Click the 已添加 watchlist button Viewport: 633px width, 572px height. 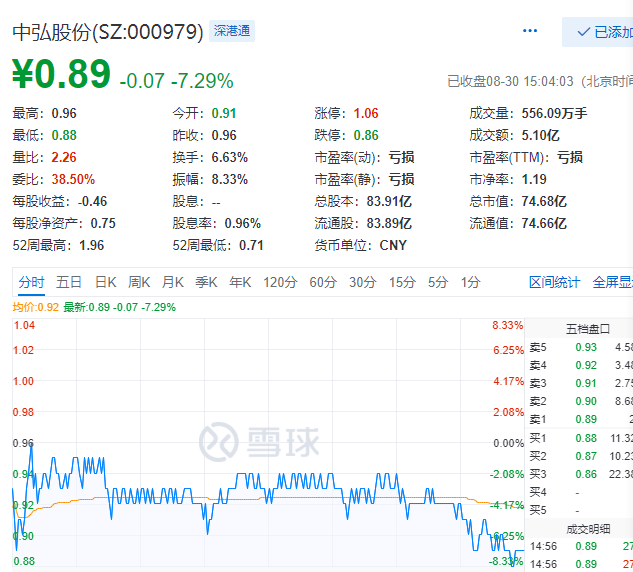(x=598, y=32)
